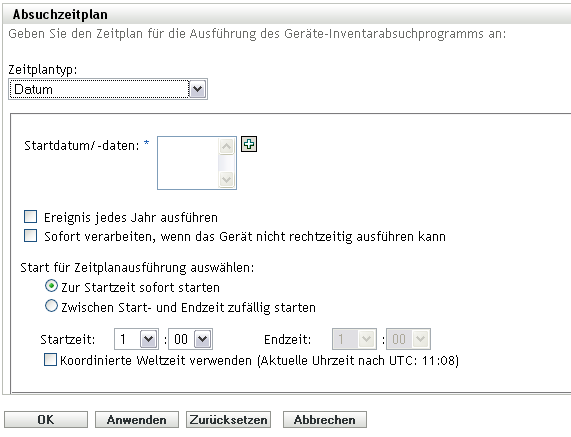Expand the Startzeit hour dropdown
The height and width of the screenshot is (437, 571).
coord(136,339)
